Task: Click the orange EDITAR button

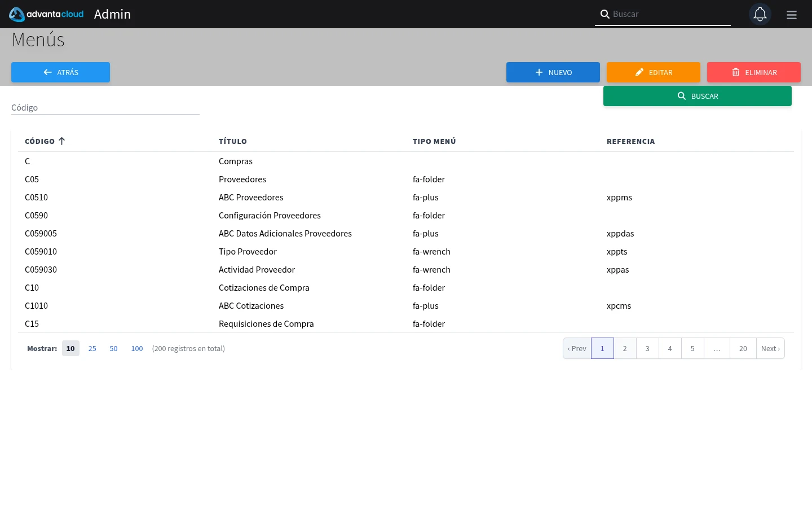Action: pos(654,72)
